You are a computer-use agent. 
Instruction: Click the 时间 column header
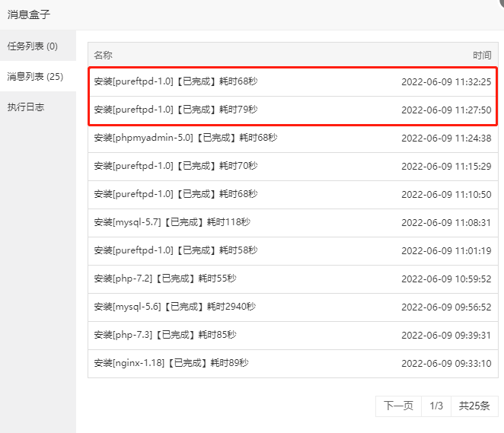pos(482,56)
